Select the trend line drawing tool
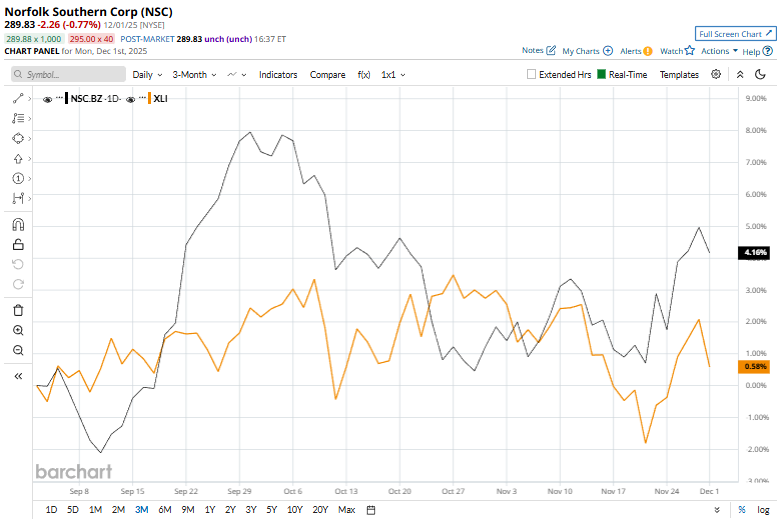 (18, 98)
